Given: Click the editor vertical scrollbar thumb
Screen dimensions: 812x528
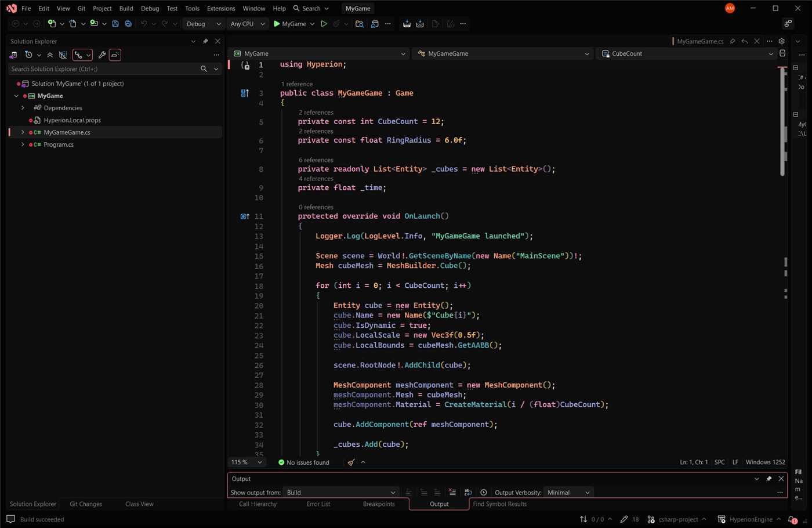Looking at the screenshot, I should pyautogui.click(x=782, y=122).
